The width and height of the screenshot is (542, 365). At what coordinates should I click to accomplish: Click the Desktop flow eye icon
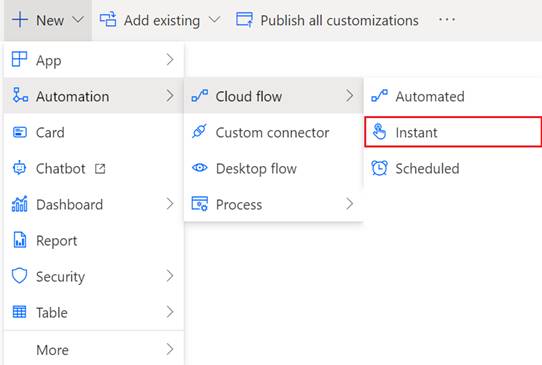click(x=200, y=168)
